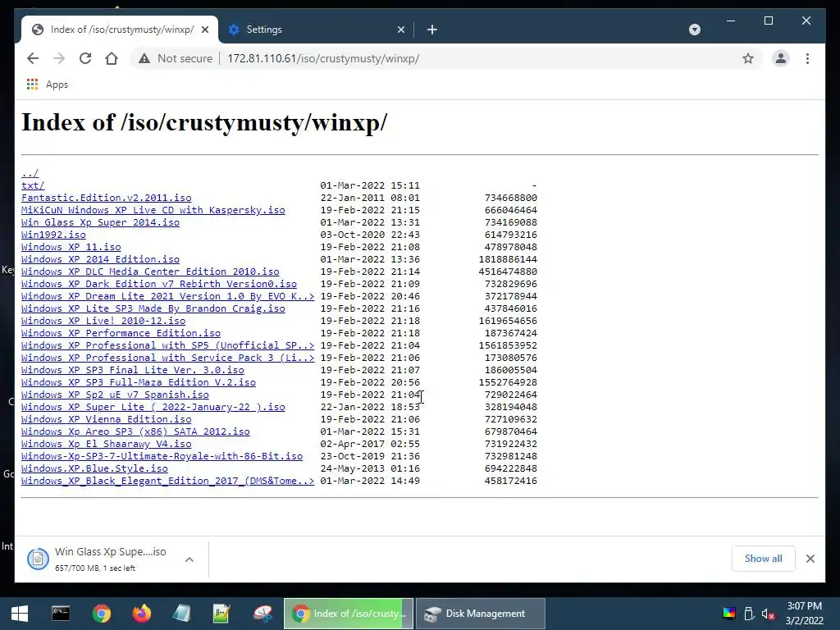840x630 pixels.
Task: Click Windows XP Performance Edition.iso link
Action: coord(121,333)
